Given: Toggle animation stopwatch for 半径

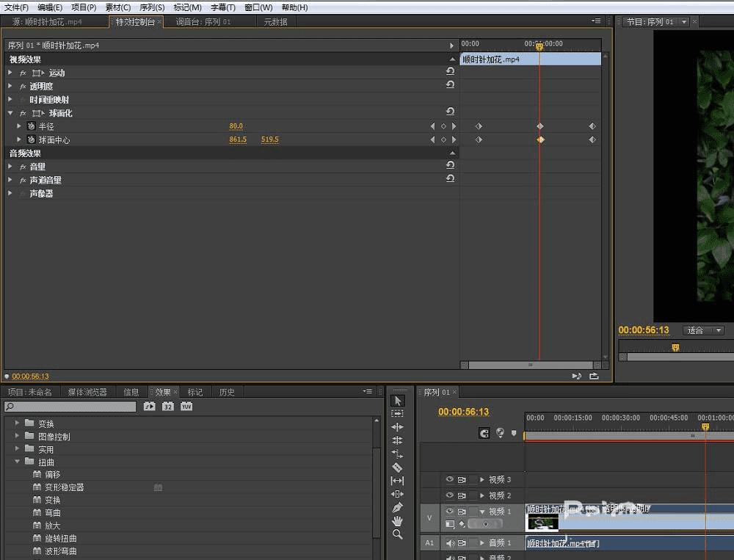Looking at the screenshot, I should [31, 126].
